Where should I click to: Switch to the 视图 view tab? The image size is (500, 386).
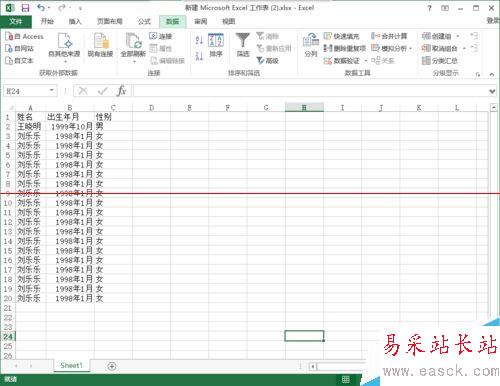(x=229, y=22)
